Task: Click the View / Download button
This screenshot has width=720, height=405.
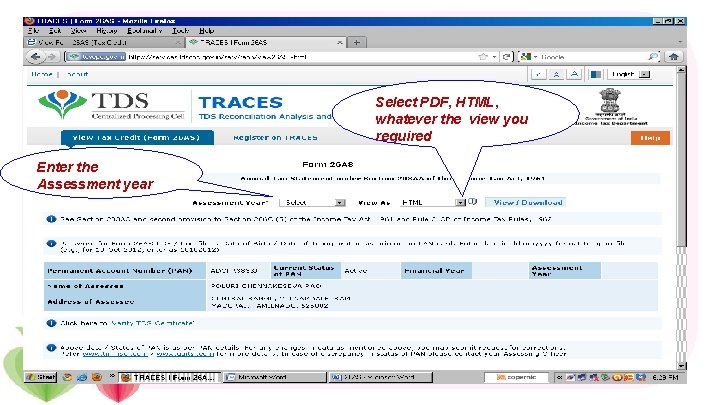Action: click(x=526, y=202)
